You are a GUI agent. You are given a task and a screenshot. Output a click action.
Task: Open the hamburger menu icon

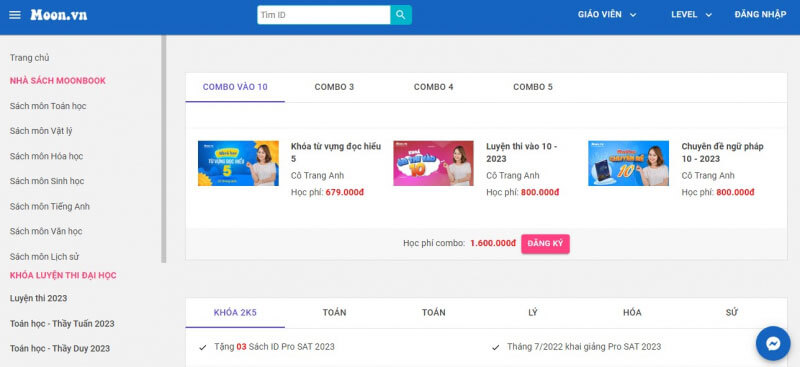pyautogui.click(x=15, y=15)
